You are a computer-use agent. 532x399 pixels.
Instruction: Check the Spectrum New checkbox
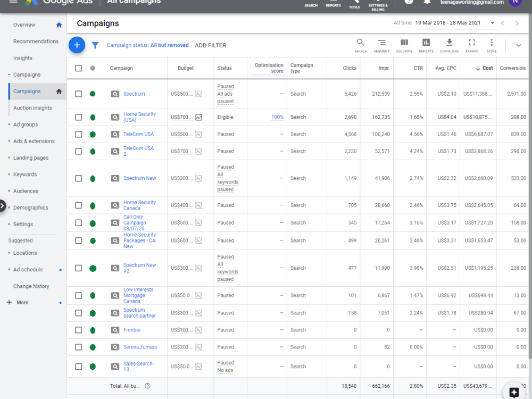tap(78, 178)
